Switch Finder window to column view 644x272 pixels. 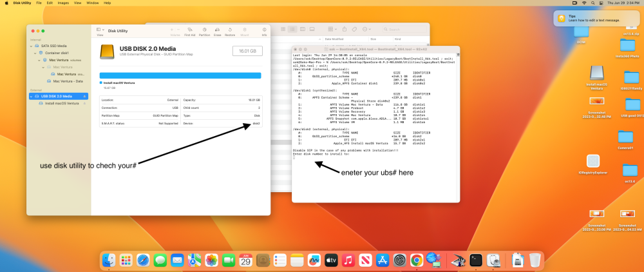pos(303,29)
